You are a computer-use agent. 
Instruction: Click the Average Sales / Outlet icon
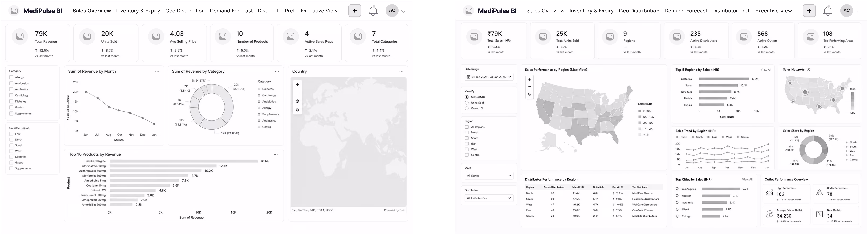770,214
